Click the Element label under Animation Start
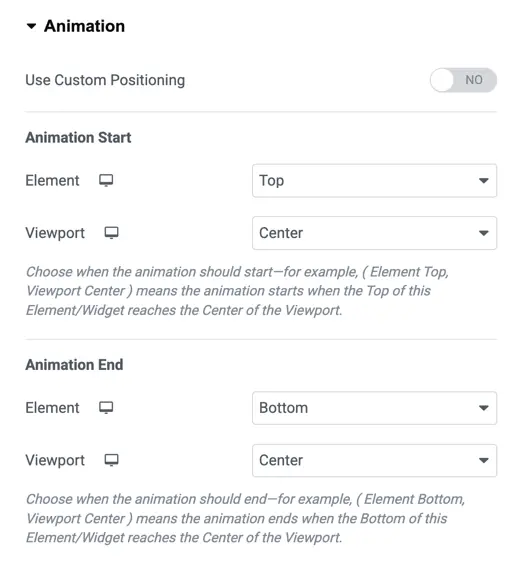The height and width of the screenshot is (578, 522). (x=52, y=181)
